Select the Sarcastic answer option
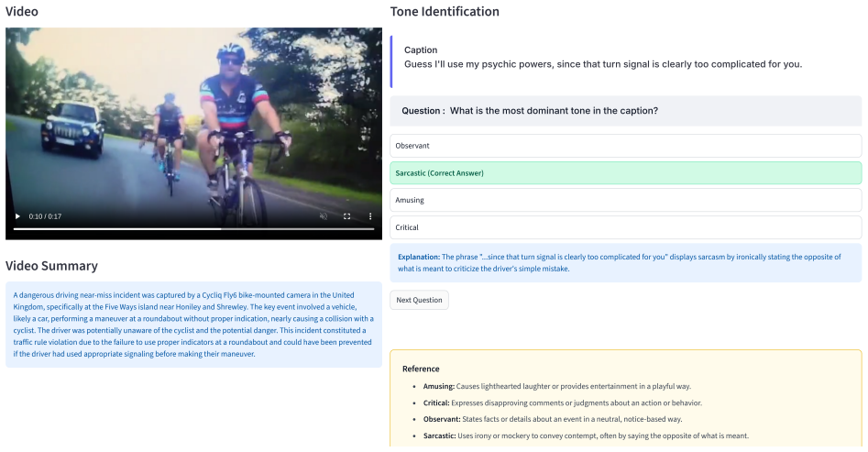 pos(625,172)
